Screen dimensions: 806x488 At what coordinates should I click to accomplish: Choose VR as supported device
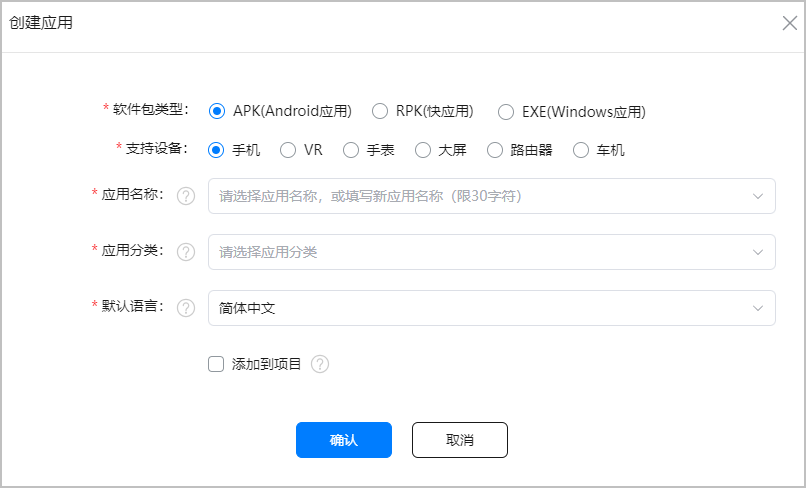coord(288,150)
